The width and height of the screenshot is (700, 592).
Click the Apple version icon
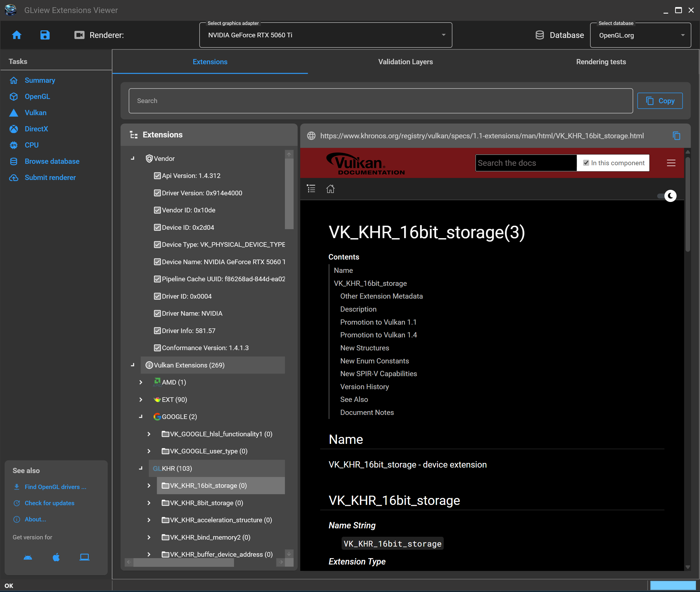click(x=56, y=557)
